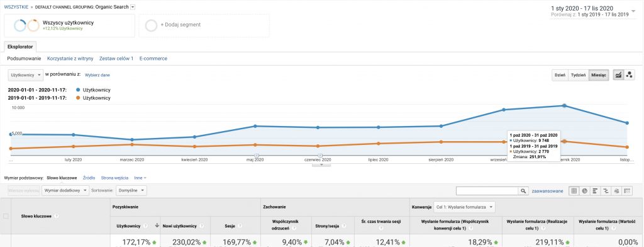Open the date range picker arrow
The image size is (644, 247).
tap(633, 11)
